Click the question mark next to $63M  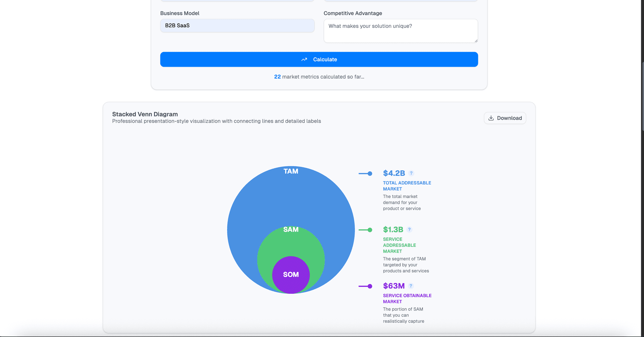(x=411, y=286)
